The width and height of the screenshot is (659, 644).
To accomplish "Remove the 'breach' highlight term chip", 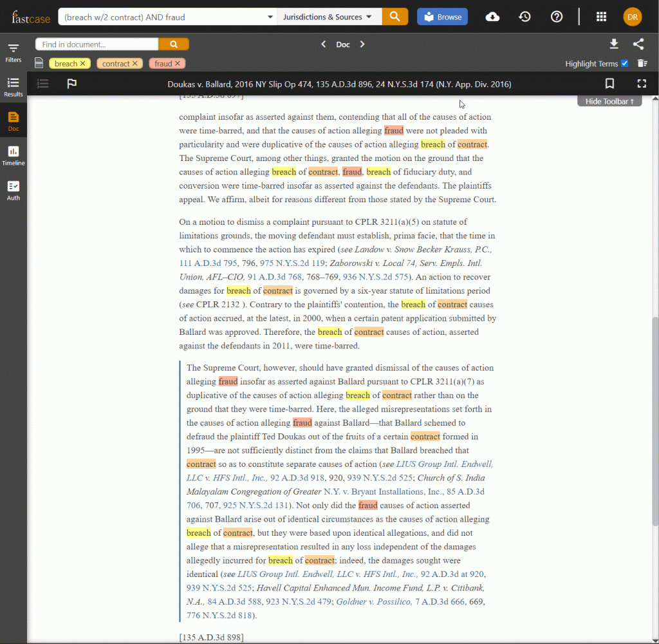I will click(82, 64).
